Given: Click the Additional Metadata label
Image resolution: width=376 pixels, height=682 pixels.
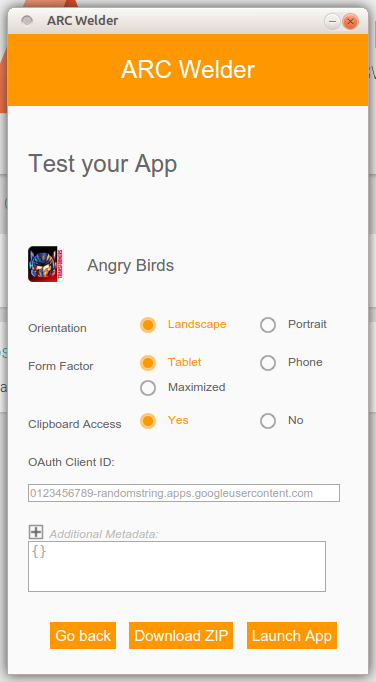Looking at the screenshot, I should click(104, 534).
